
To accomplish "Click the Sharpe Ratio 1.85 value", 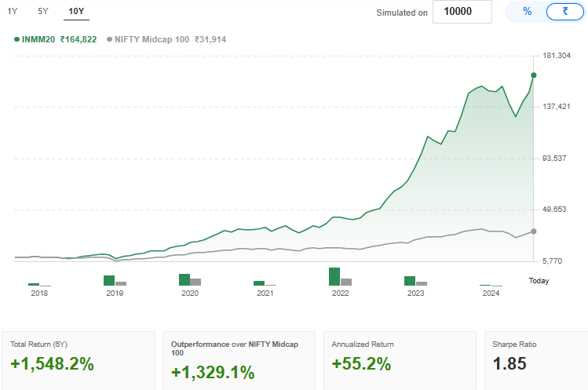I will (x=509, y=364).
